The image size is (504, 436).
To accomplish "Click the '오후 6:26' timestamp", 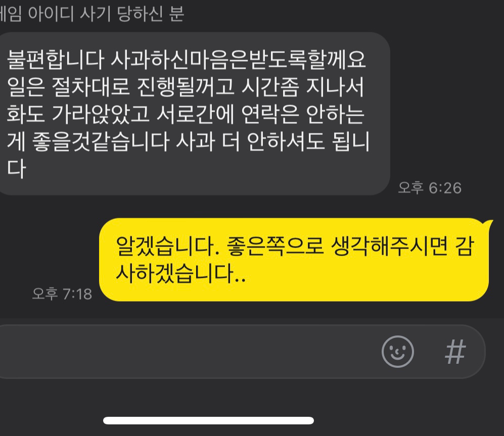I will (430, 187).
